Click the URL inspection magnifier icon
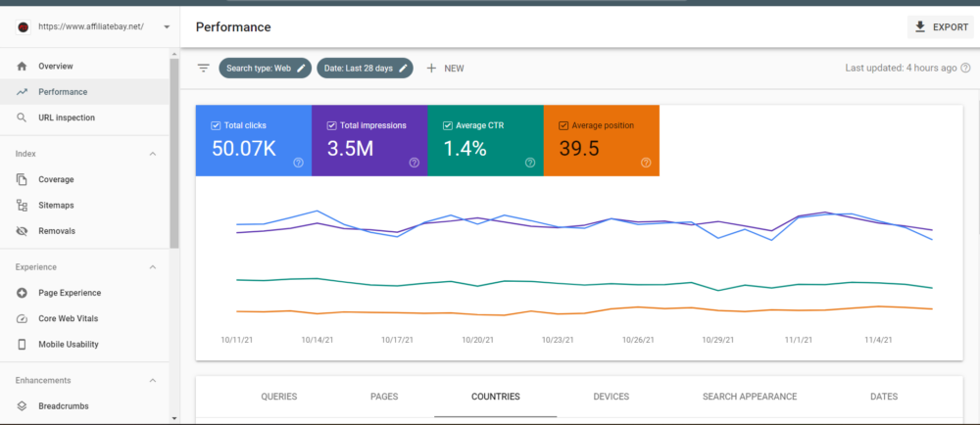Image resolution: width=980 pixels, height=425 pixels. click(22, 118)
